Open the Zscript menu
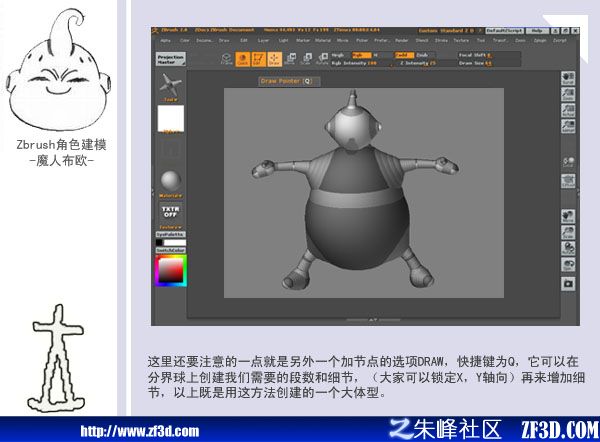Screen dimensions: 600x442 coord(559,40)
